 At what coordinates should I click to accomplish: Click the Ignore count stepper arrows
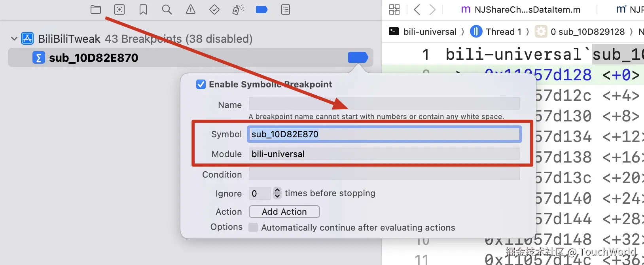pyautogui.click(x=277, y=193)
